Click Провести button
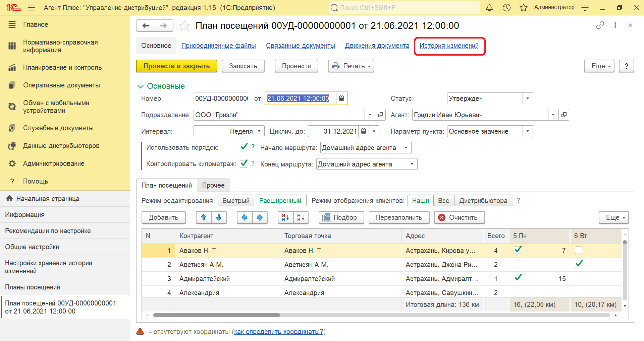 (x=297, y=66)
